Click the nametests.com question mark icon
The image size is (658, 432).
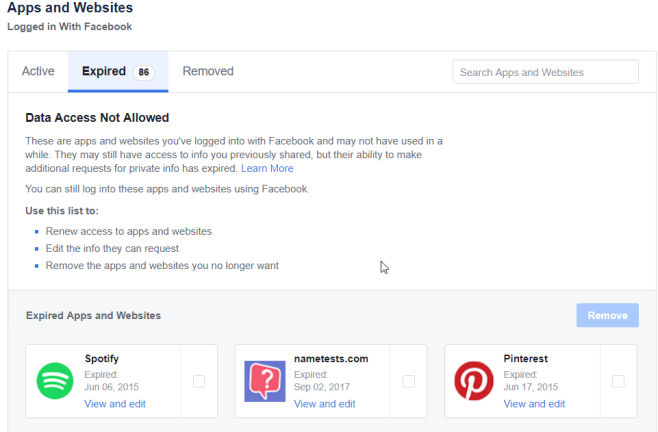pyautogui.click(x=265, y=381)
